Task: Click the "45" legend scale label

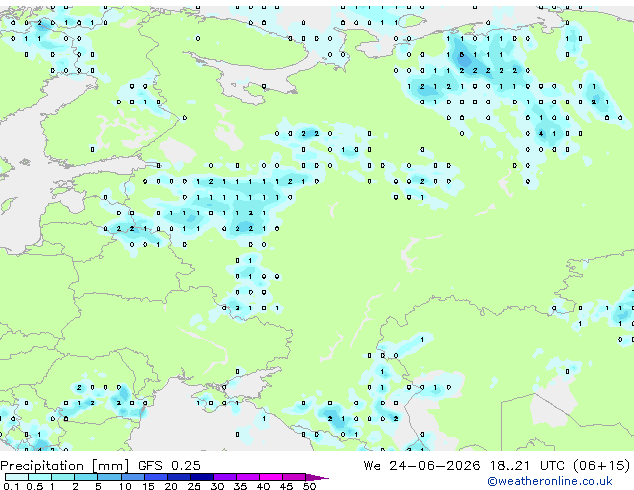Action: [x=286, y=486]
